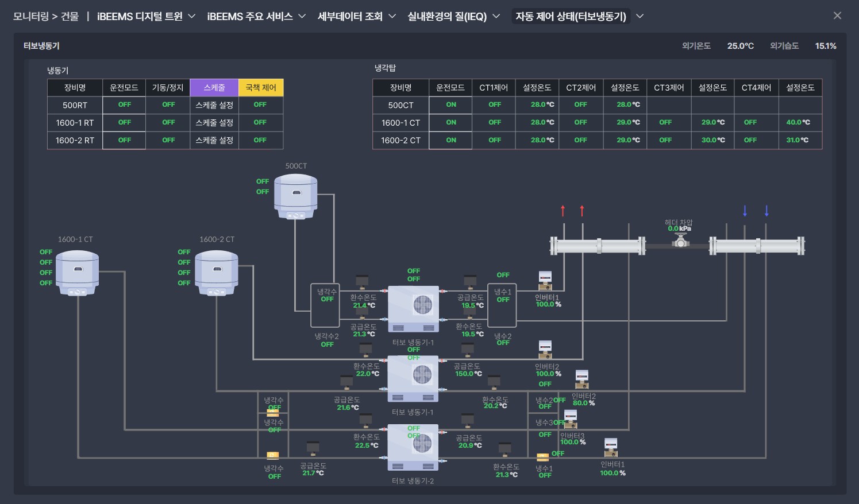Screen dimensions: 859x504
Task: Open the iBEEMS 주요 서비스 menu
Action: click(x=256, y=17)
